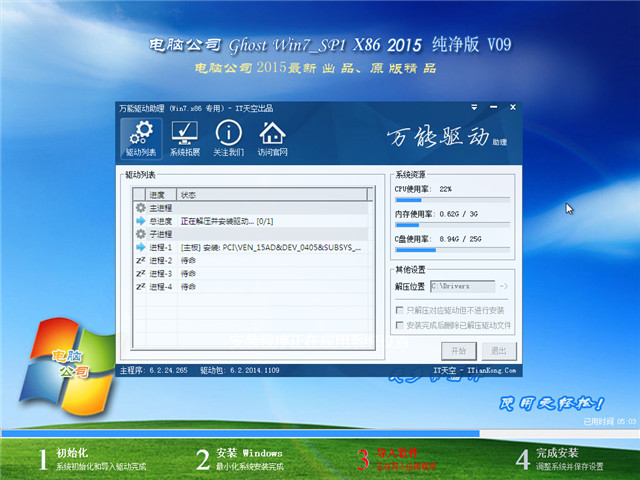Image resolution: width=640 pixels, height=480 pixels.
Task: Select 进程-4 row label
Action: [160, 287]
